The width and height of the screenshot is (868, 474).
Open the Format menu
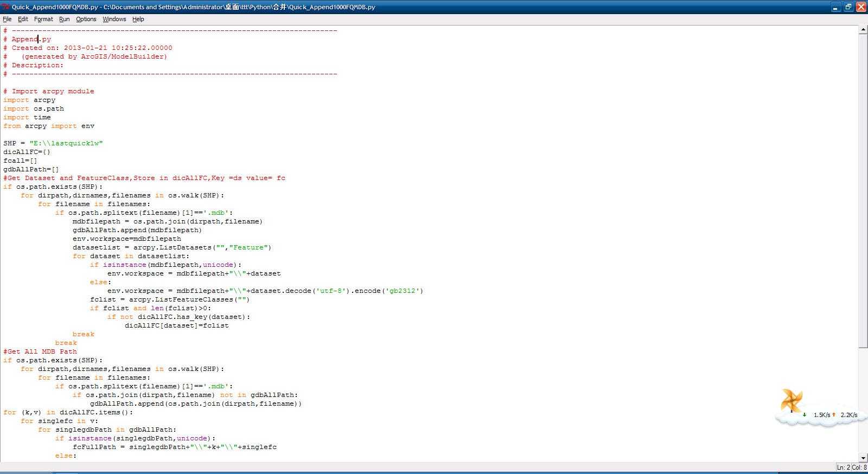tap(43, 19)
